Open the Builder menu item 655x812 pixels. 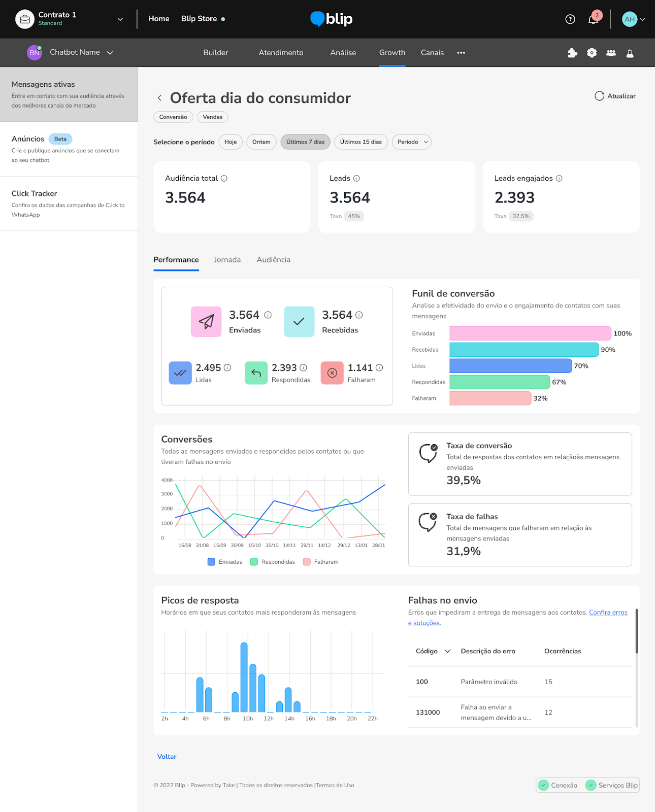pyautogui.click(x=215, y=53)
